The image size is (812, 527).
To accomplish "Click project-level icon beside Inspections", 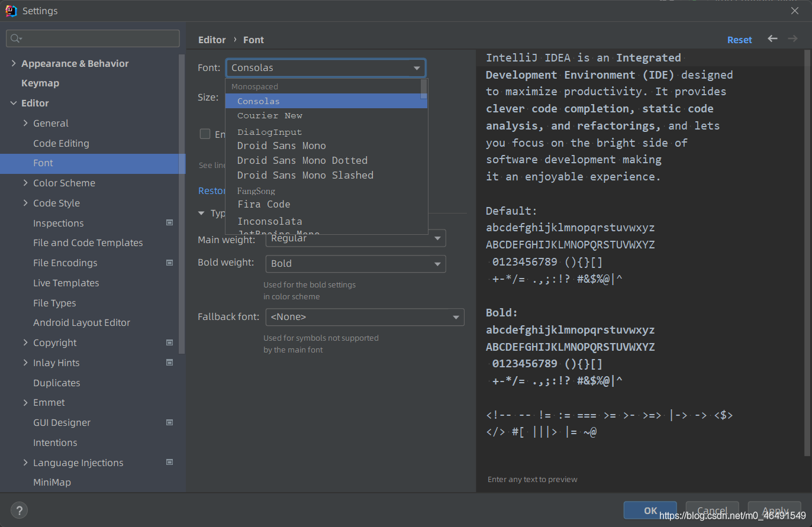I will (170, 223).
